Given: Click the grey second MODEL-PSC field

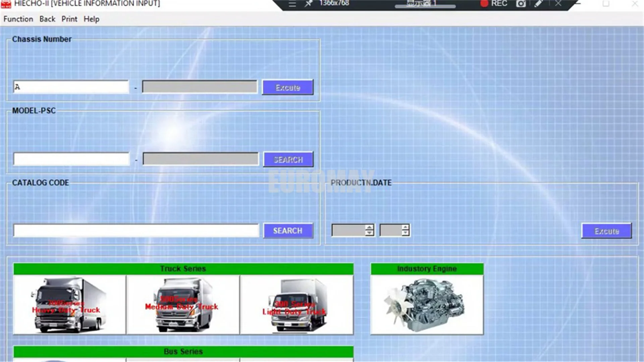Looking at the screenshot, I should [x=201, y=159].
